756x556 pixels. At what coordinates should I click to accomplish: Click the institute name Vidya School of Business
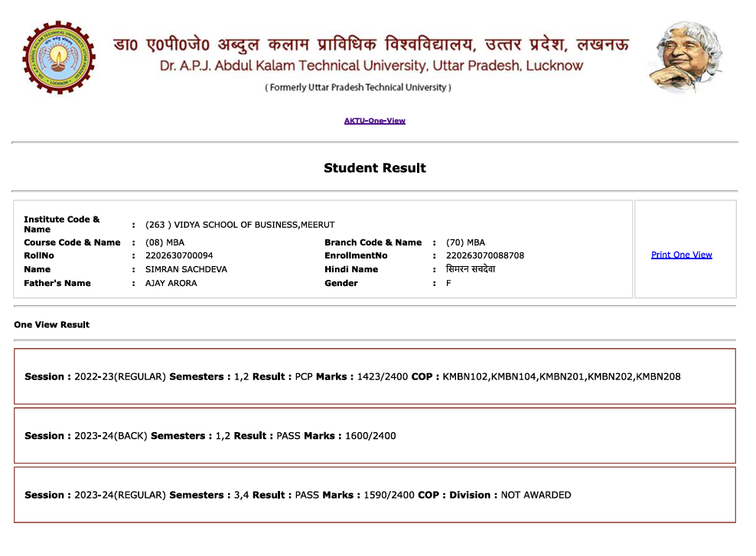coord(240,225)
